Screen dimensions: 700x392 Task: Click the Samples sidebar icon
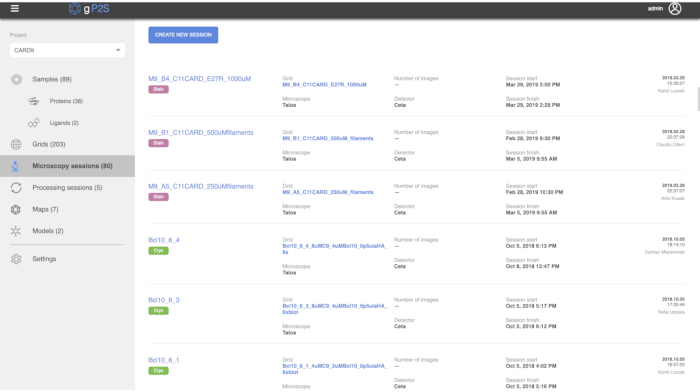coord(17,79)
